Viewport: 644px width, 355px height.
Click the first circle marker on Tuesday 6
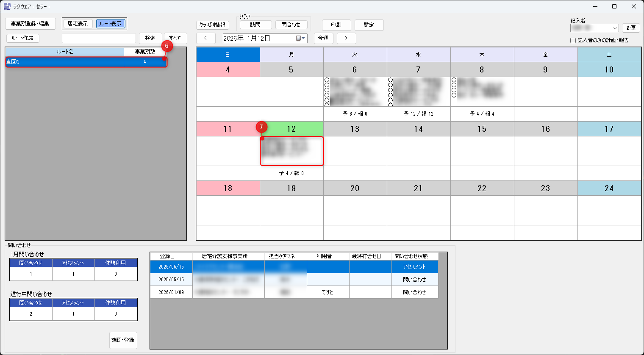(x=327, y=80)
